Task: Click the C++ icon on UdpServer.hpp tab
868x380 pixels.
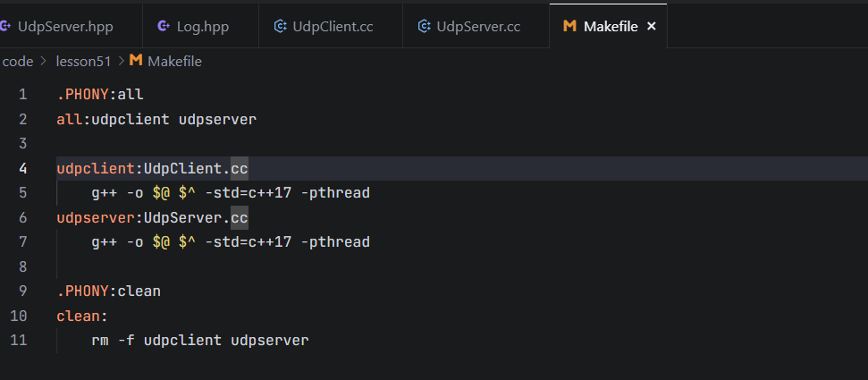Action: pyautogui.click(x=5, y=26)
